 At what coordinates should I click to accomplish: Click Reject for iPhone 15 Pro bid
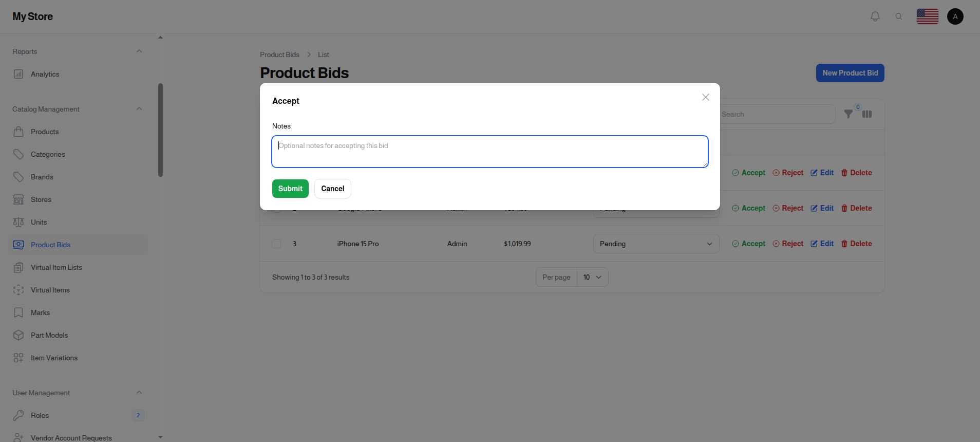coord(788,244)
